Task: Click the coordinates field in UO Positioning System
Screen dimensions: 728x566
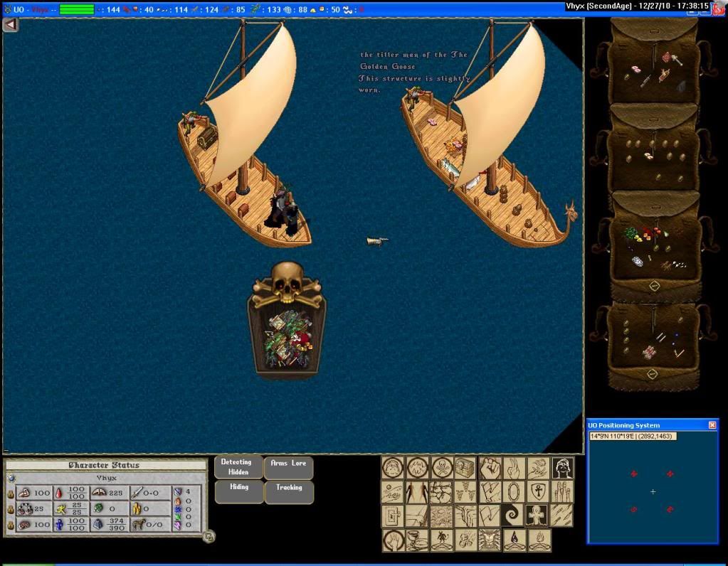Action: [x=633, y=436]
